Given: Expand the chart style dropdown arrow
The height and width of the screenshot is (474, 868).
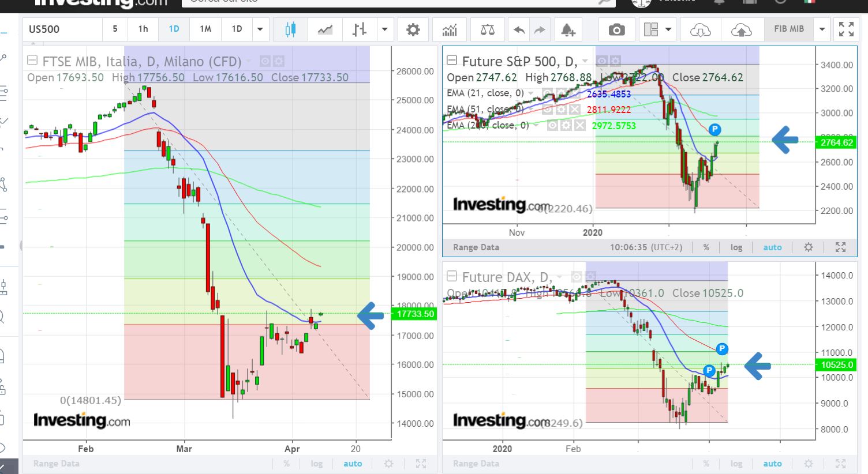Looking at the screenshot, I should pyautogui.click(x=384, y=29).
